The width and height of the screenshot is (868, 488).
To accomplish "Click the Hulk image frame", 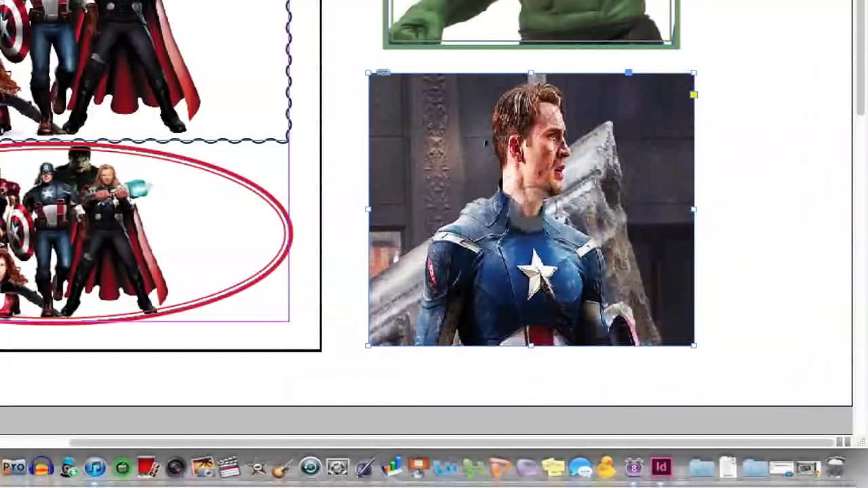I will tap(531, 23).
